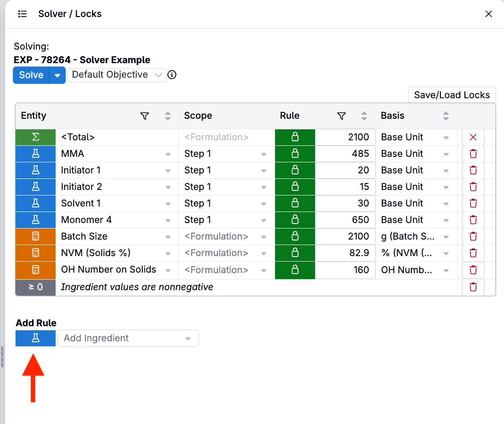
Task: Delete the NVM (Solids %) rule via trash icon
Action: pos(473,253)
